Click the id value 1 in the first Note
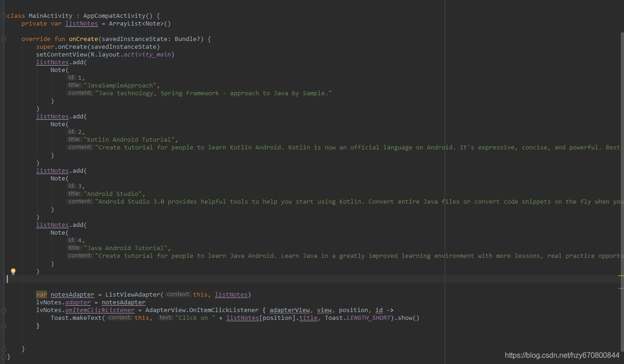This screenshot has height=364, width=624. click(x=80, y=78)
